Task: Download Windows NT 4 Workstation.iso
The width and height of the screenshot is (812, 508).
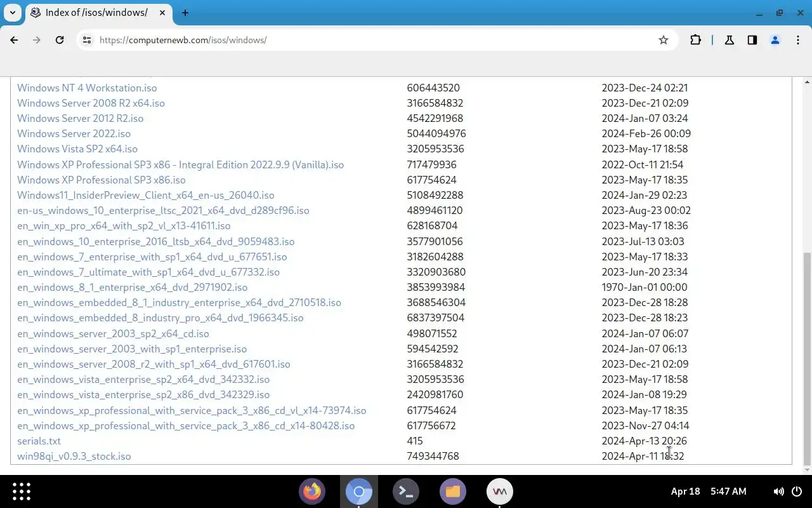Action: click(87, 88)
